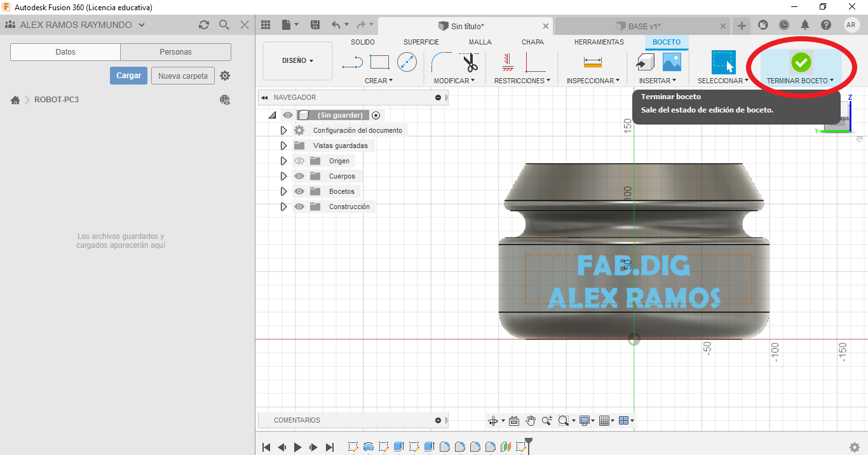Open the DISEÑO workspace dropdown
The image size is (868, 455).
pos(297,61)
